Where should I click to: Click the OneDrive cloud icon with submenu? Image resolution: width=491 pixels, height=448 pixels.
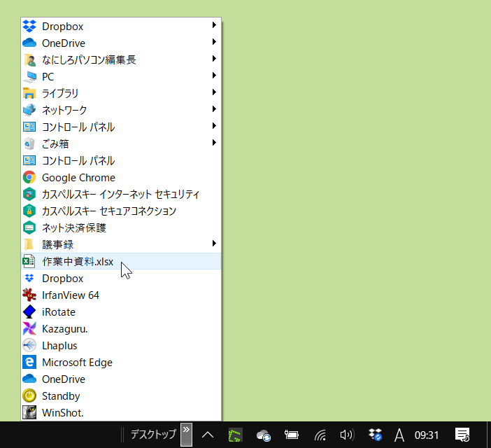(x=29, y=43)
